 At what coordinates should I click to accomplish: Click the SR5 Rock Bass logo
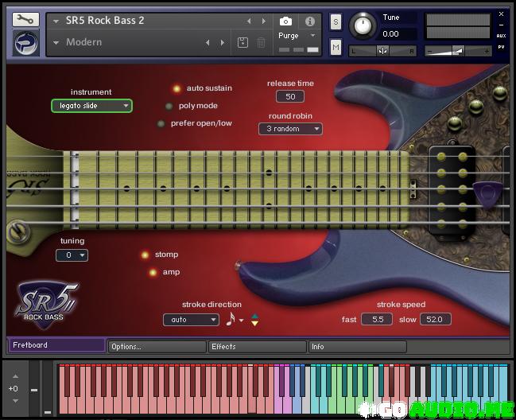(x=45, y=305)
